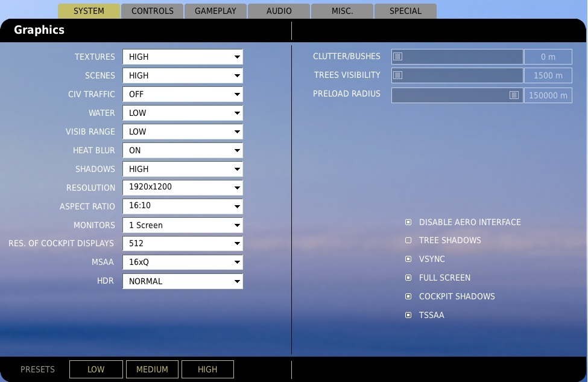The height and width of the screenshot is (382, 588).
Task: Expand the VISIB RANGE dropdown
Action: [x=183, y=132]
